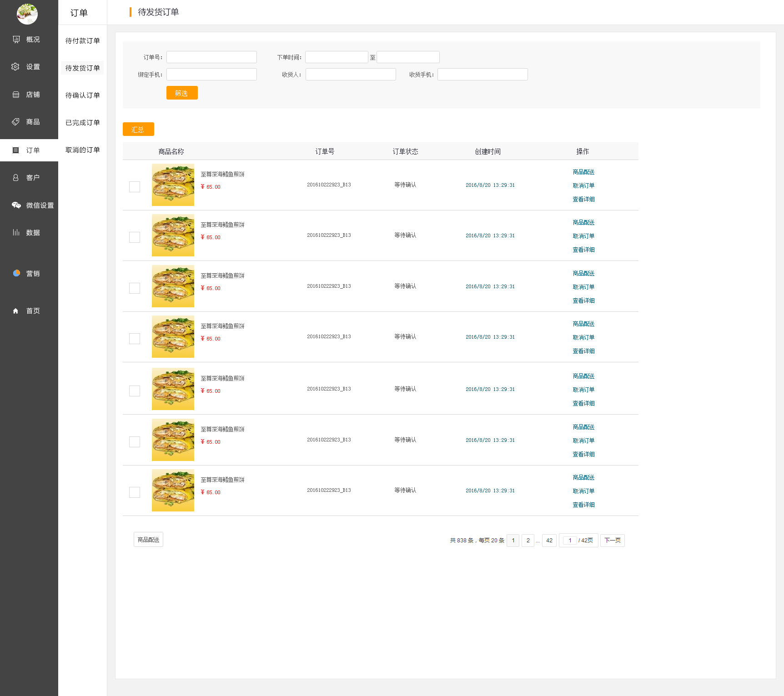Screen dimensions: 784x696
Task: Click the 营销 pie chart icon
Action: pos(16,273)
